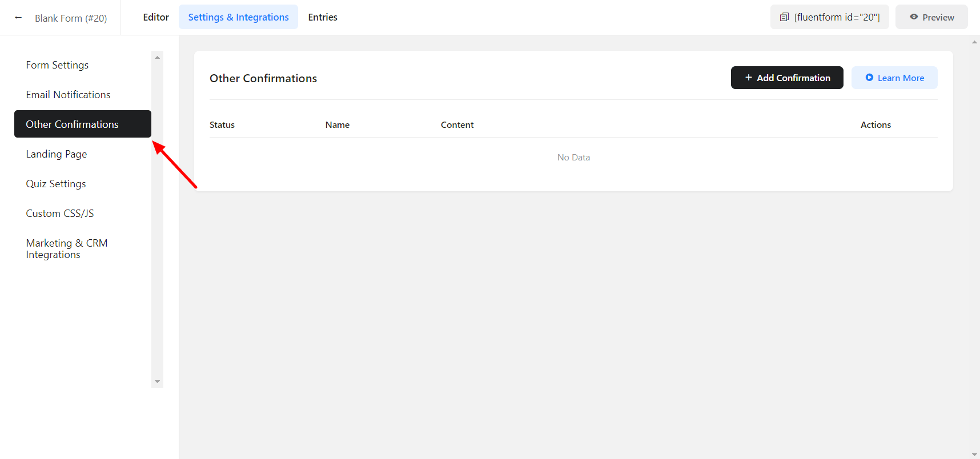Go to the Entries tab
The width and height of the screenshot is (980, 459).
click(x=323, y=17)
